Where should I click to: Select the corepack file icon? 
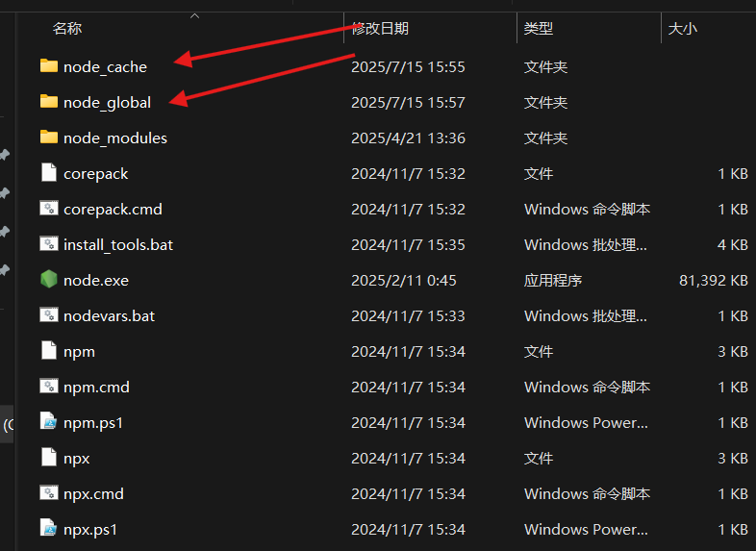point(49,172)
